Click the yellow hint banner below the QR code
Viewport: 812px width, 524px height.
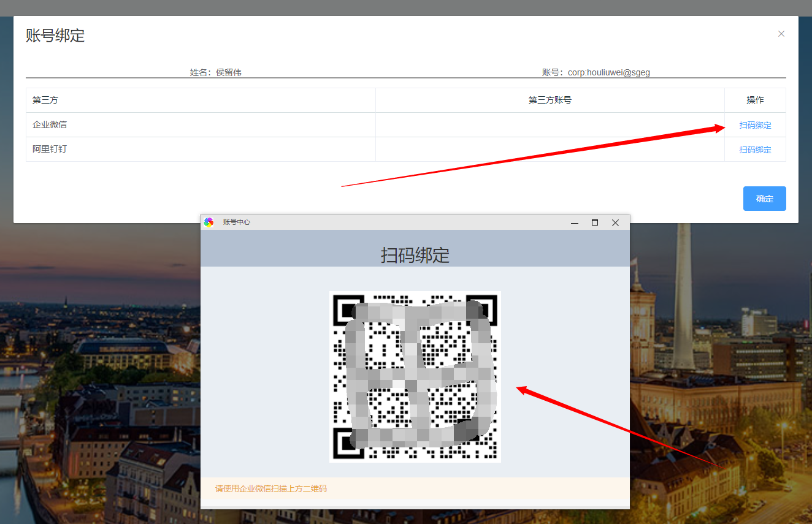415,488
